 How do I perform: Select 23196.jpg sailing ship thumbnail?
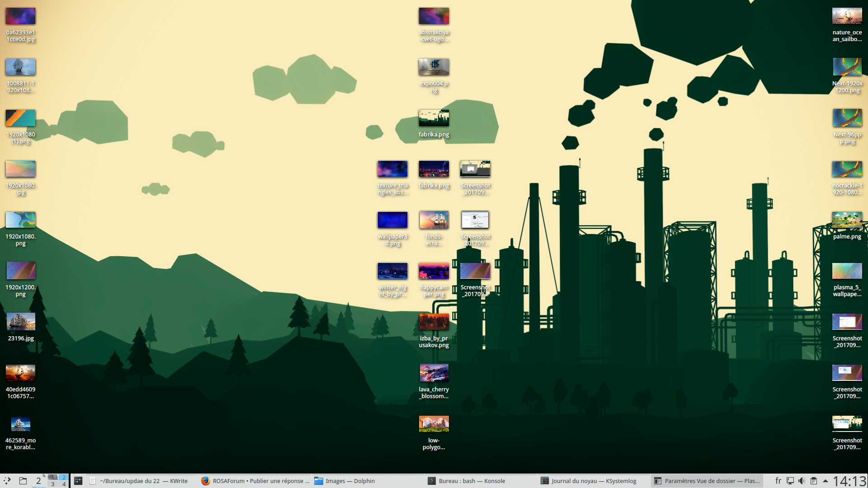point(21,322)
